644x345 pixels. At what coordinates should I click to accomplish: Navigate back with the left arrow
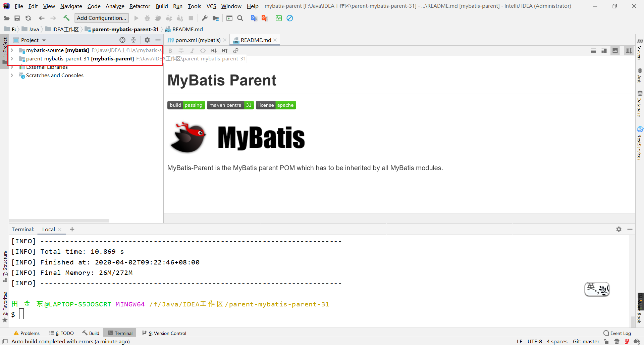click(x=42, y=18)
